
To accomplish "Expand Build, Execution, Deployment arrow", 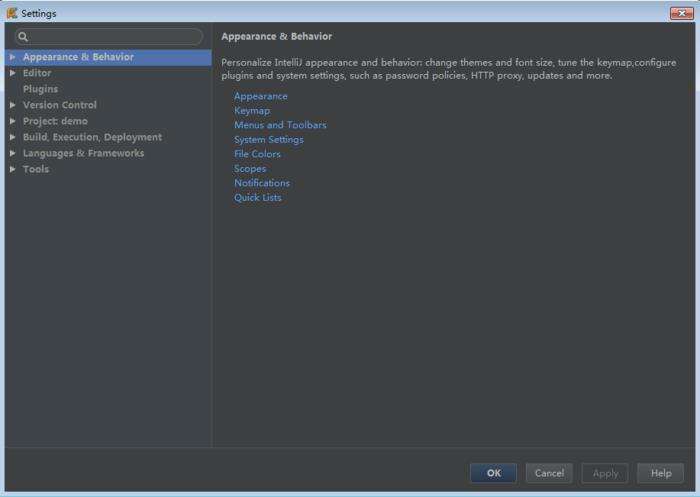I will (12, 137).
